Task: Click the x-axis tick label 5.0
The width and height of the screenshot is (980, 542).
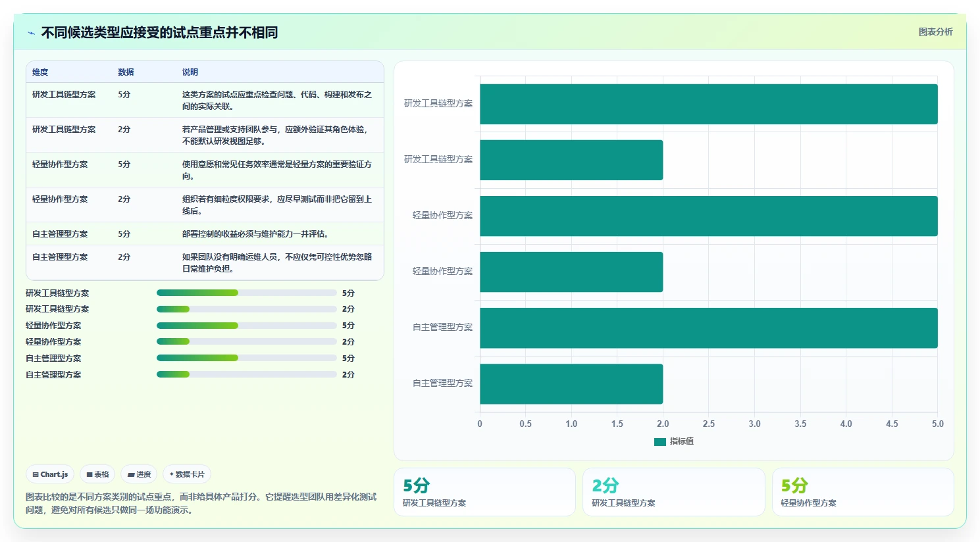Action: tap(937, 424)
